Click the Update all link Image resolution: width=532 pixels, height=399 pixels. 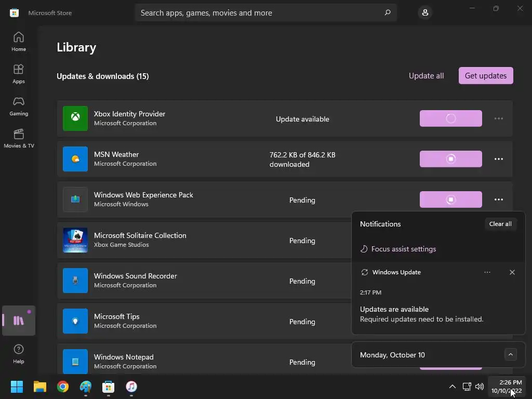point(426,76)
